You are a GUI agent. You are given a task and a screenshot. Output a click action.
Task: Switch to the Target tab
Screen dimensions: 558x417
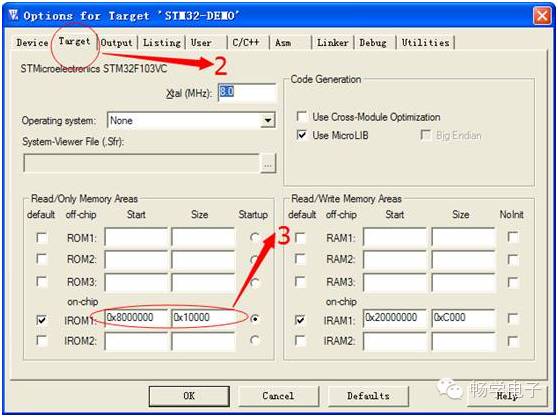click(74, 41)
